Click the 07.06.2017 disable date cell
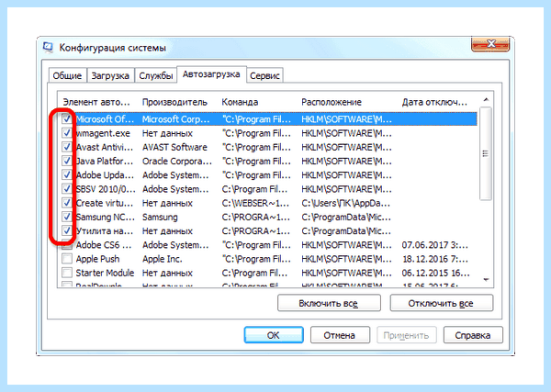This screenshot has width=551, height=392. 435,245
